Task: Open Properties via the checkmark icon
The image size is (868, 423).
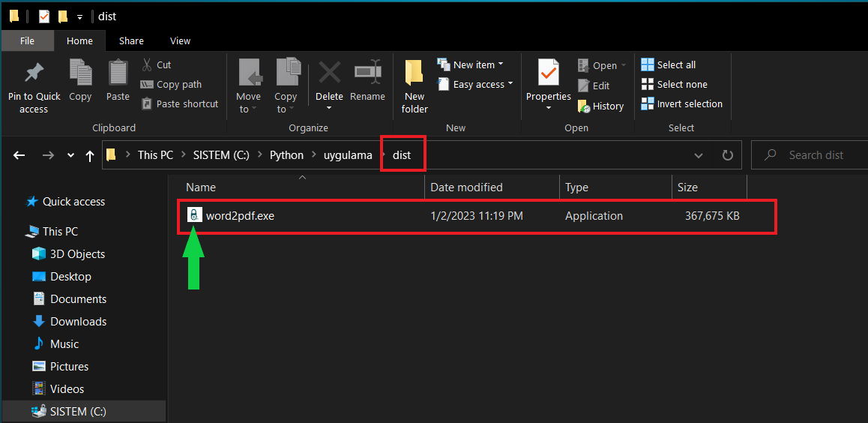Action: [548, 73]
